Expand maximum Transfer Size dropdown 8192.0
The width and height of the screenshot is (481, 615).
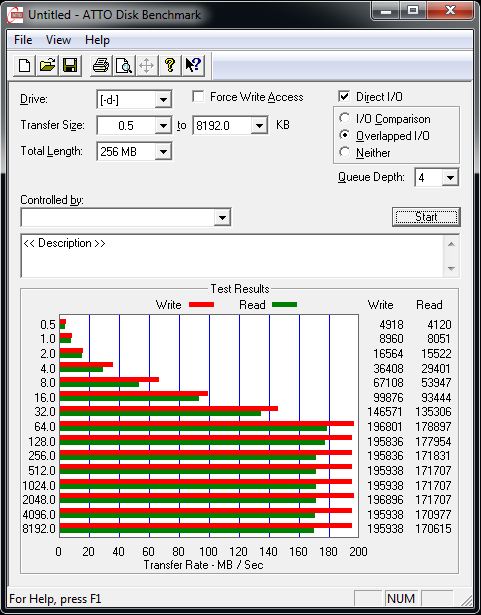coord(259,126)
